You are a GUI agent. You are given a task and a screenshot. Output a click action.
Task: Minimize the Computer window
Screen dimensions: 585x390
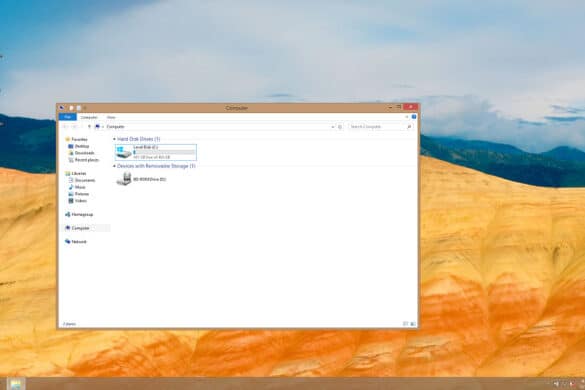[390, 107]
